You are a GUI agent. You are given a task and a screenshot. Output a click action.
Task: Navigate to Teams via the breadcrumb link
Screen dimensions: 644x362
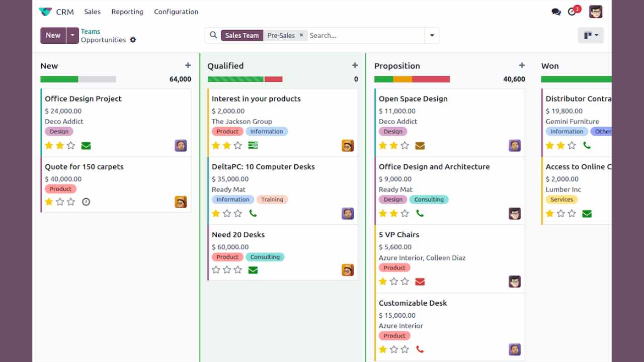pyautogui.click(x=91, y=31)
